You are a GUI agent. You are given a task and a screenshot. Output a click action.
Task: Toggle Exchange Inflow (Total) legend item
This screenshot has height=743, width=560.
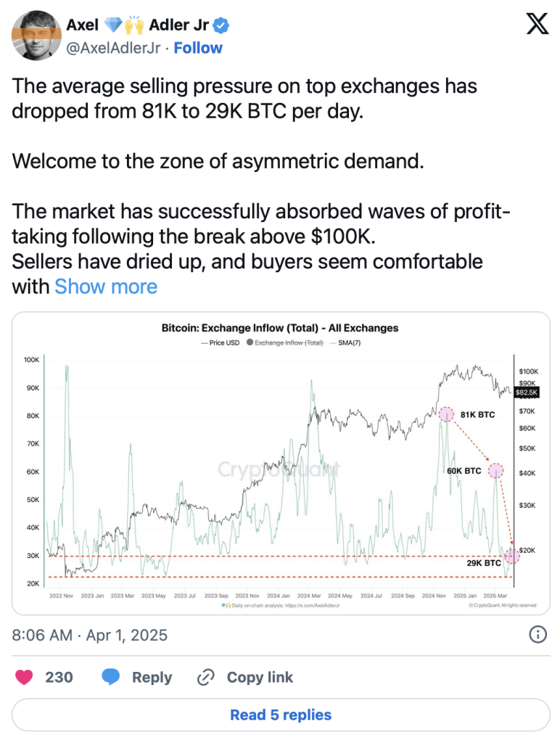tap(284, 342)
